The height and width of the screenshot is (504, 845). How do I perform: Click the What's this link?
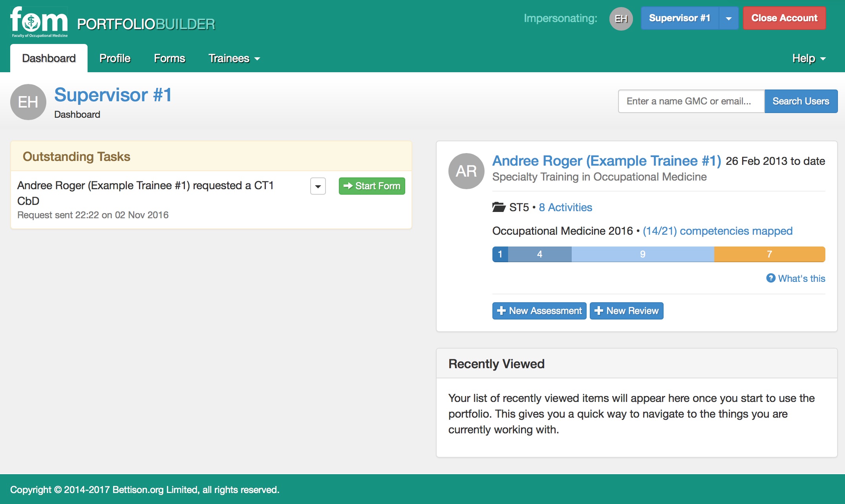[x=802, y=278]
